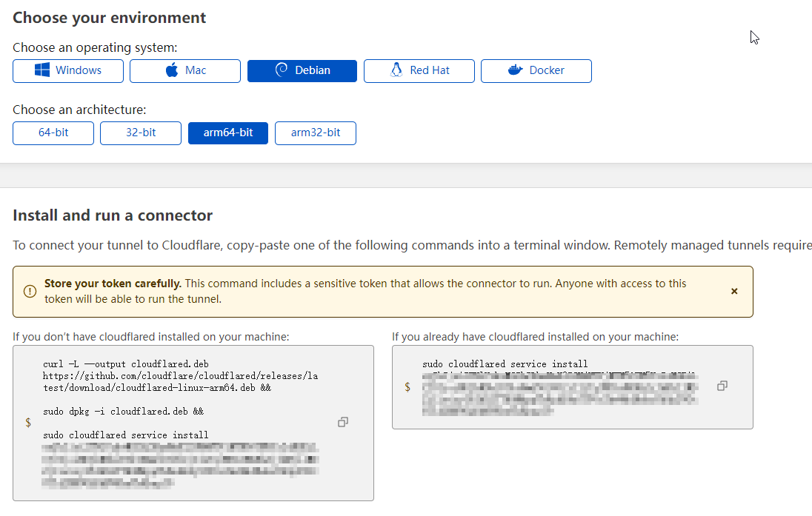Click the Install and run a connector heading
The height and width of the screenshot is (516, 812).
pyautogui.click(x=113, y=215)
